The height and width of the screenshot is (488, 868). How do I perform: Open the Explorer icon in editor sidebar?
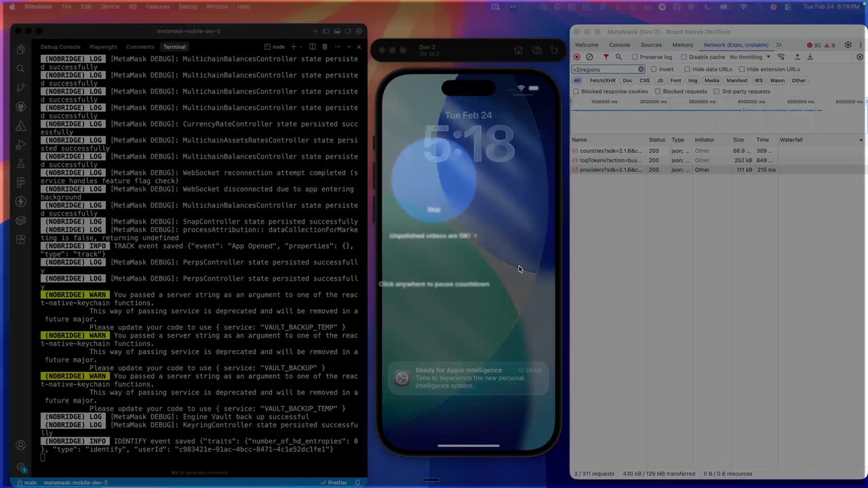20,49
